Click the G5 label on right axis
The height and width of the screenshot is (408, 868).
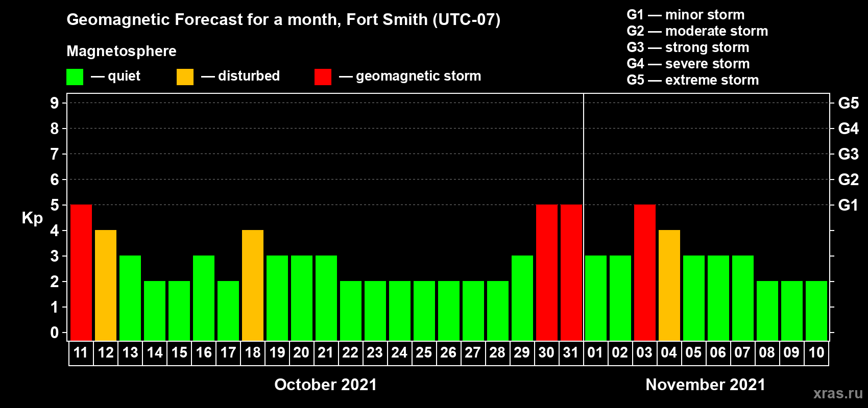coord(848,103)
